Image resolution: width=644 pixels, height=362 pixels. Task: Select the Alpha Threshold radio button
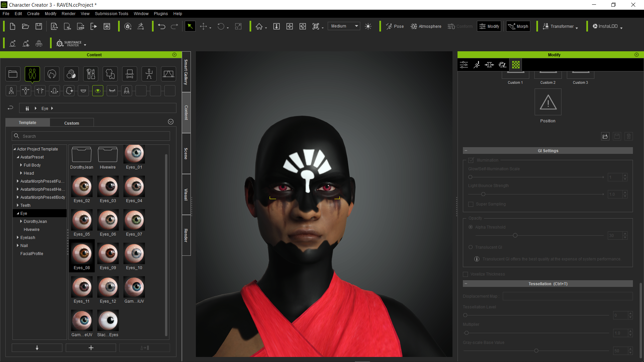click(471, 227)
